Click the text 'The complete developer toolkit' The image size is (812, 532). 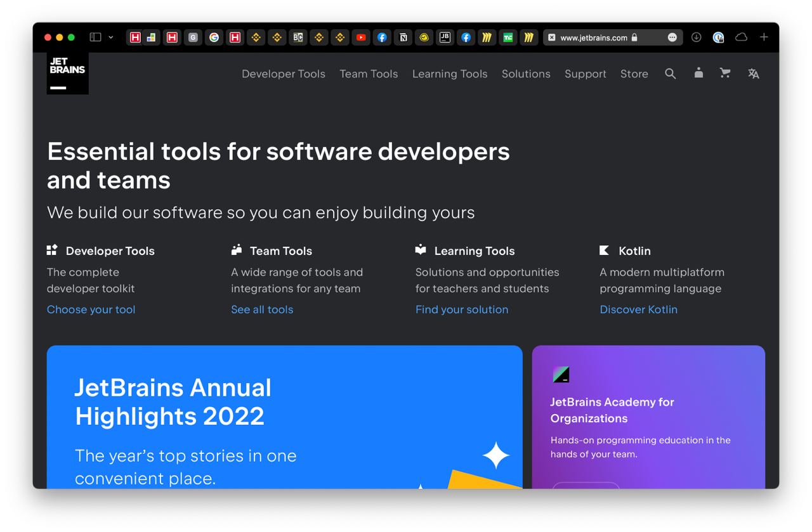(91, 280)
